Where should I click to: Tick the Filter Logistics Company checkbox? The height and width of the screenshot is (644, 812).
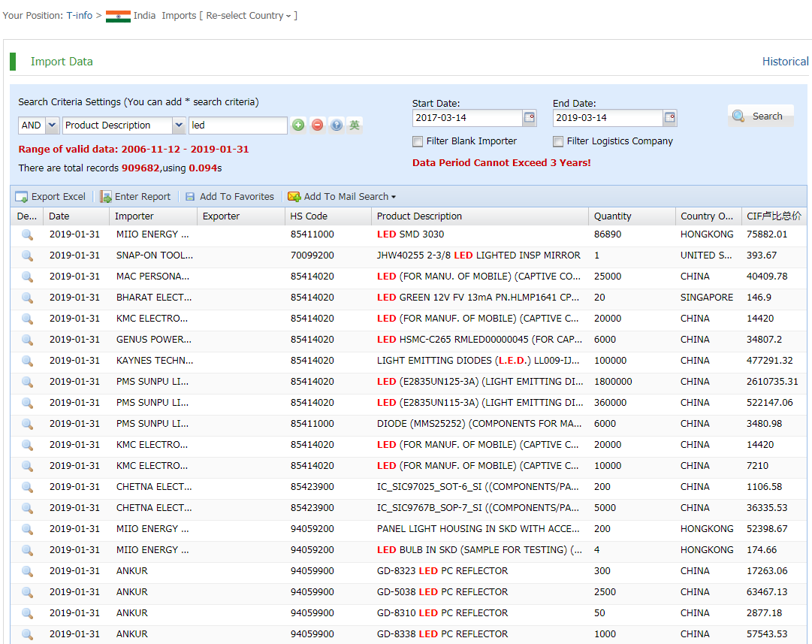tap(558, 141)
